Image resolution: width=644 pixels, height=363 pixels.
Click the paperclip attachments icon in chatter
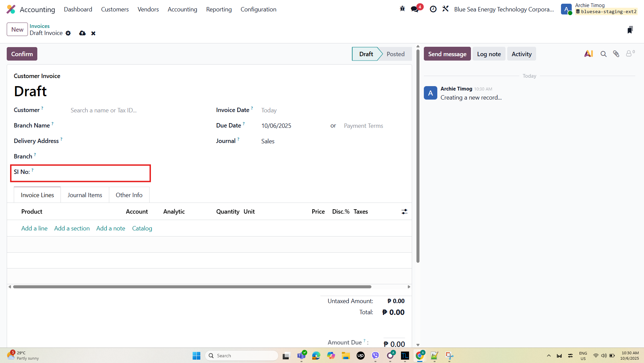coord(616,54)
